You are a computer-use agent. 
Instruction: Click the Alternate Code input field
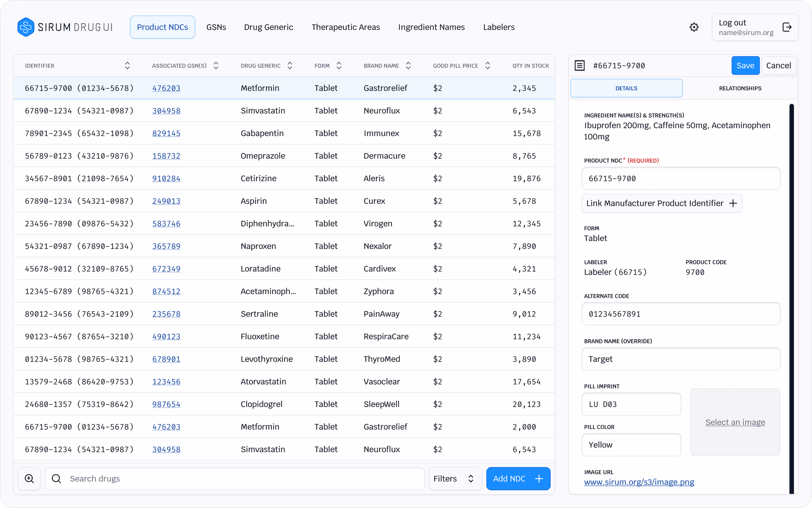click(681, 314)
